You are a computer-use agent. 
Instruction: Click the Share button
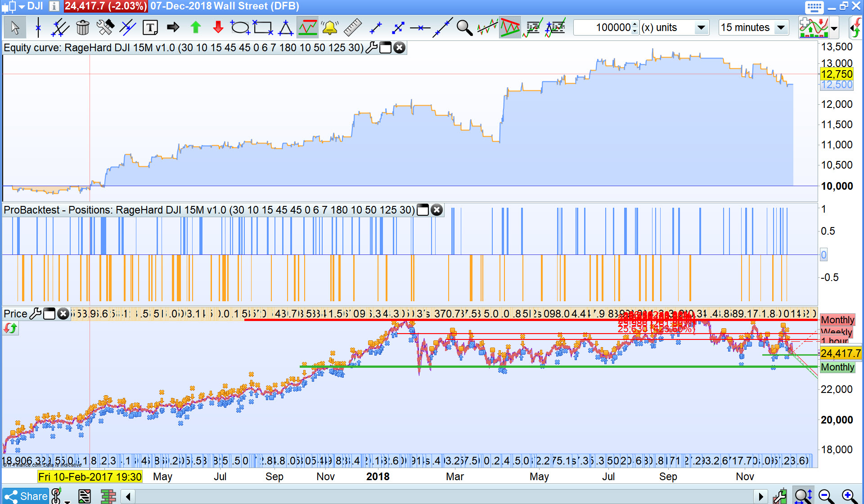pos(26,496)
